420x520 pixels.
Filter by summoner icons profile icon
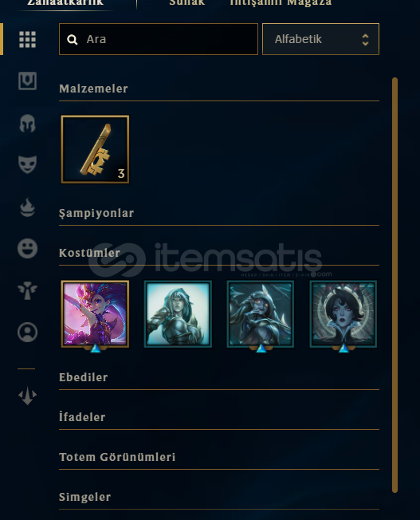tap(27, 332)
